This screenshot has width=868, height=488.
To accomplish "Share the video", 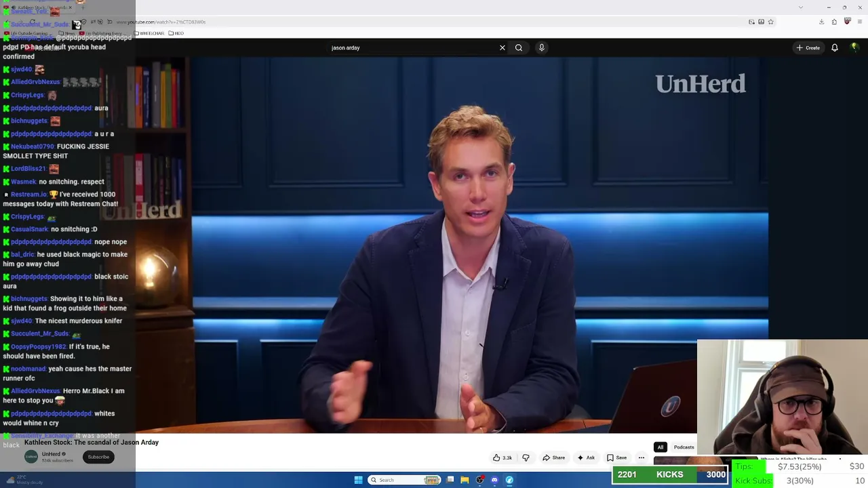I will click(x=554, y=457).
